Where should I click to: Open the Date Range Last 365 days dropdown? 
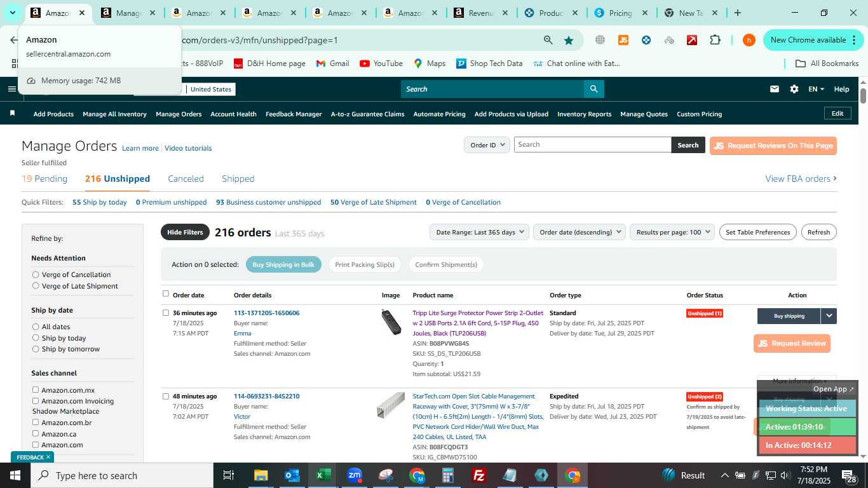point(479,232)
